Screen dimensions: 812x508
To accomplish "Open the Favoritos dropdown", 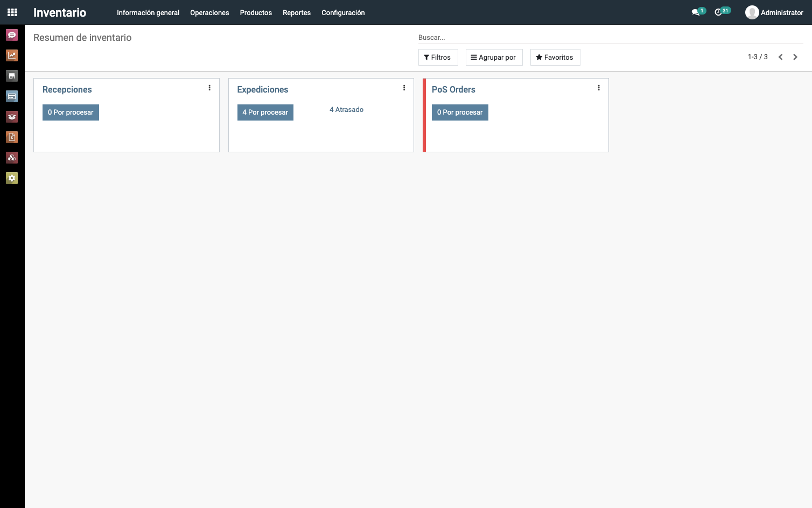I will pyautogui.click(x=555, y=58).
